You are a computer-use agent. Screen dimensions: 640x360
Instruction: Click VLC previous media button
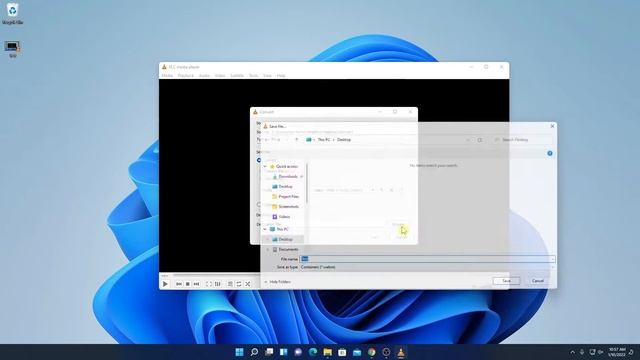point(179,284)
